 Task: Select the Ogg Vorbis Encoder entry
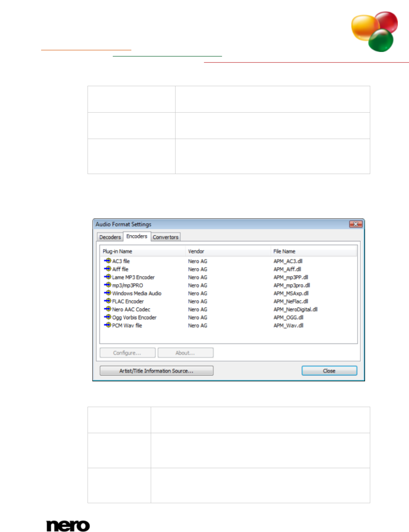click(x=134, y=317)
